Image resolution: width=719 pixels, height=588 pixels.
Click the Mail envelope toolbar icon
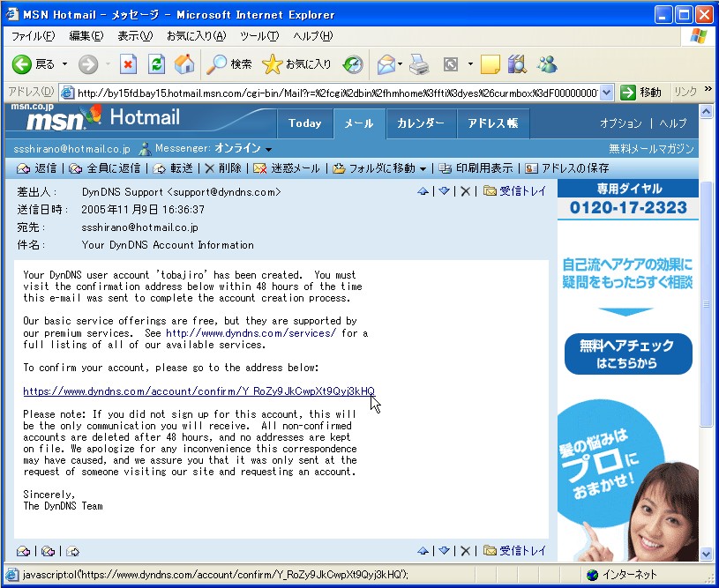386,64
